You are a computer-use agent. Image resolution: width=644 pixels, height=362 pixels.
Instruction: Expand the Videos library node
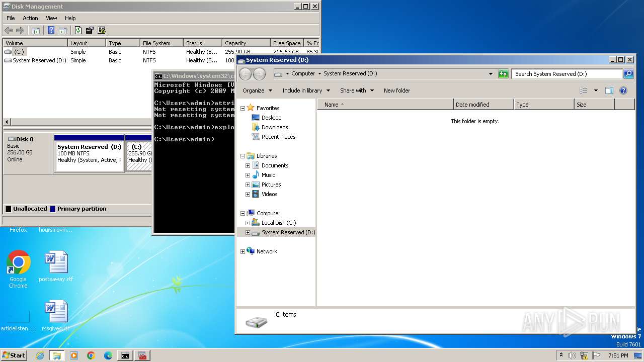(248, 194)
